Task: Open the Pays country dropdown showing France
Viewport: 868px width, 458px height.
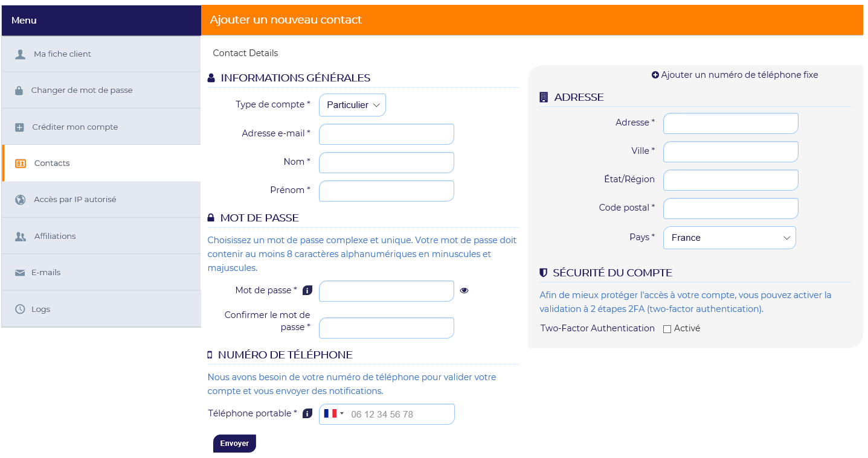Action: [729, 238]
